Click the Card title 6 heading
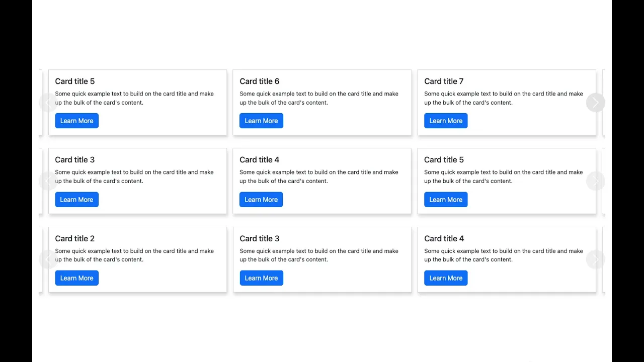 coord(259,81)
